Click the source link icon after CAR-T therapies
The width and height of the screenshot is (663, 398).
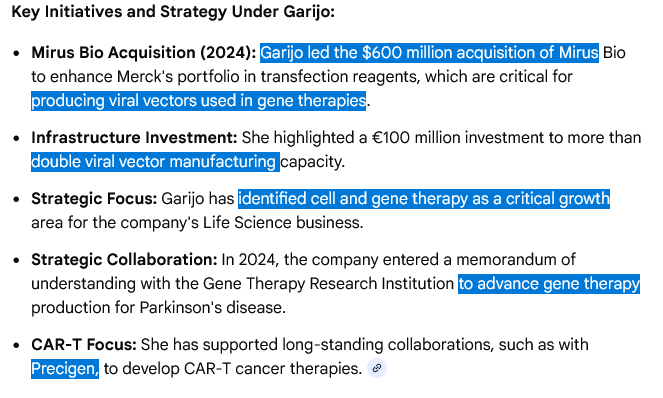pos(377,368)
